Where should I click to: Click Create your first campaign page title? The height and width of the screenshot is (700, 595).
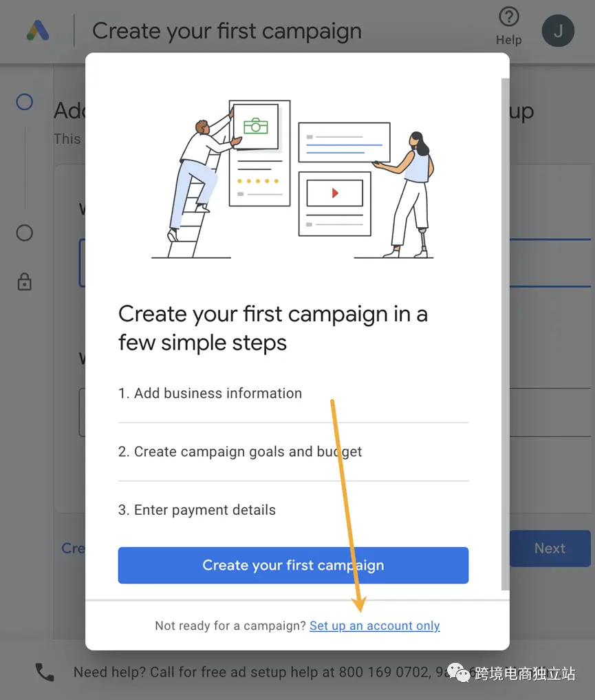(x=226, y=31)
